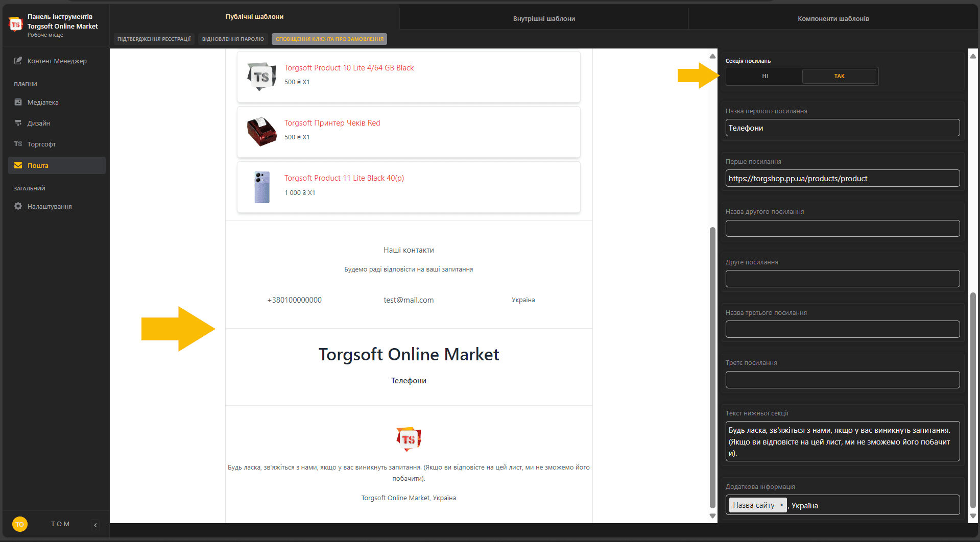The width and height of the screenshot is (980, 542).
Task: Click the Torgsoft logo in header
Action: [16, 24]
